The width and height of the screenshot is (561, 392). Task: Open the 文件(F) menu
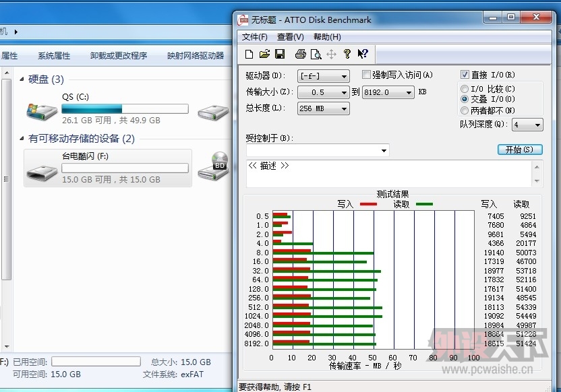click(254, 37)
